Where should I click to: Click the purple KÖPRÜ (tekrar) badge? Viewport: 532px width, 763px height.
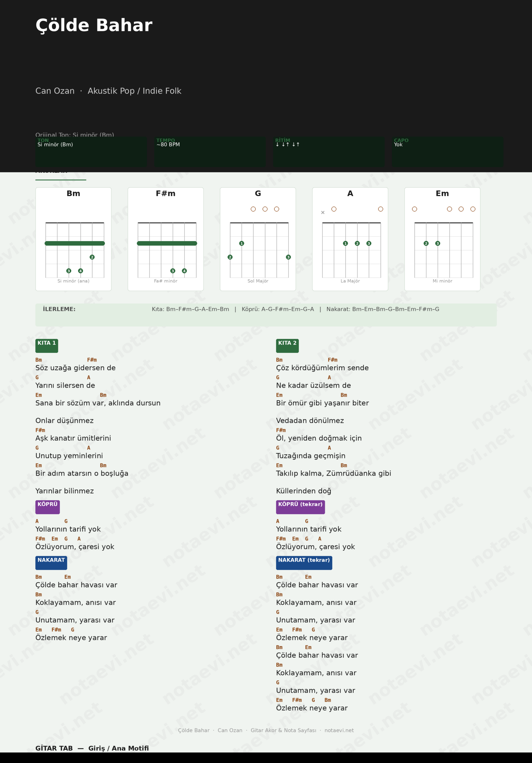click(x=300, y=507)
